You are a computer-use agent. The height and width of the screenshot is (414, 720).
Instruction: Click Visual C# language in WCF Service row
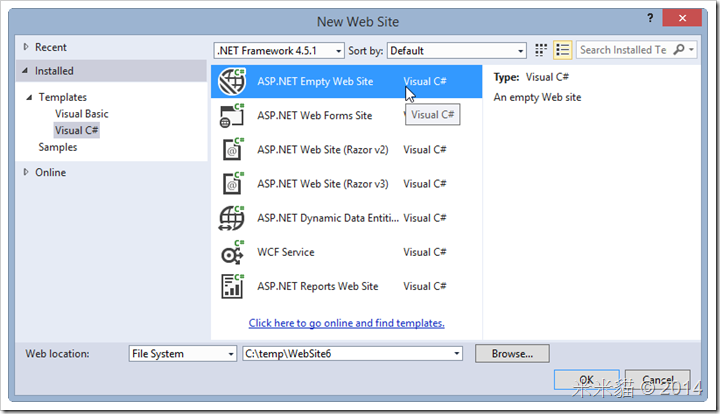425,252
